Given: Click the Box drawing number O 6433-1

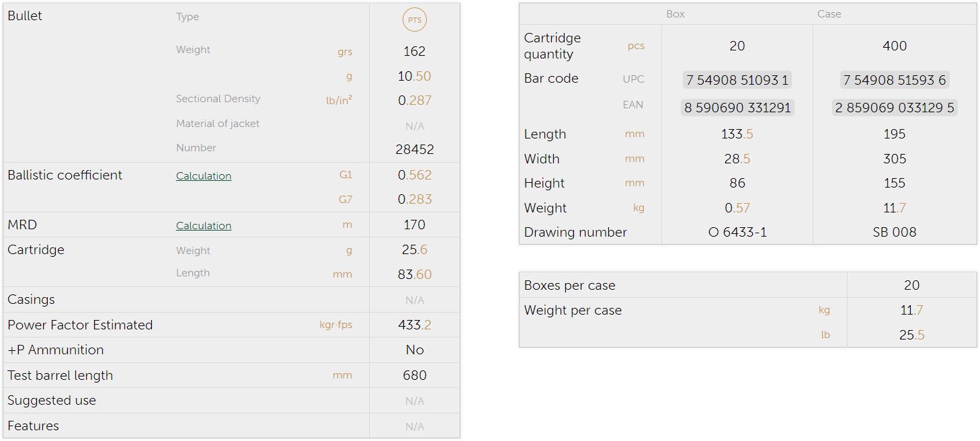Looking at the screenshot, I should 737,233.
